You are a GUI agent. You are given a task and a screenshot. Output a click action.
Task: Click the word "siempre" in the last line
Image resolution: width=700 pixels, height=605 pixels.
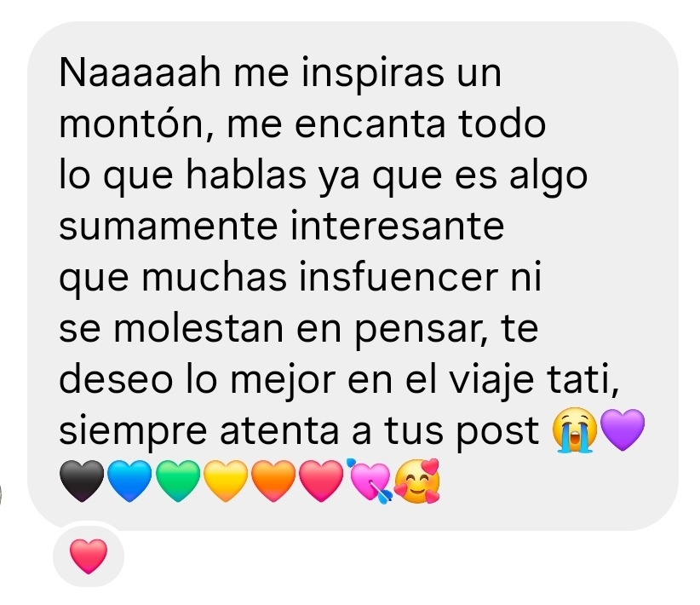(x=133, y=432)
